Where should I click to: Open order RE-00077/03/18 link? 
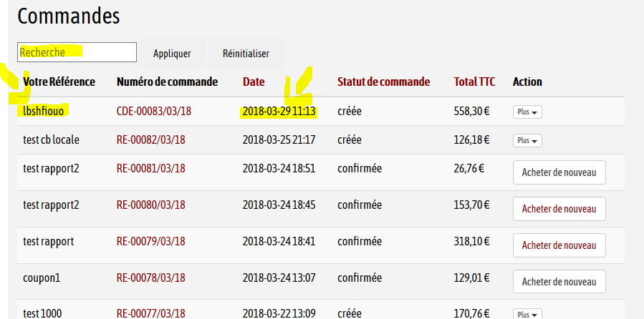pyautogui.click(x=150, y=313)
